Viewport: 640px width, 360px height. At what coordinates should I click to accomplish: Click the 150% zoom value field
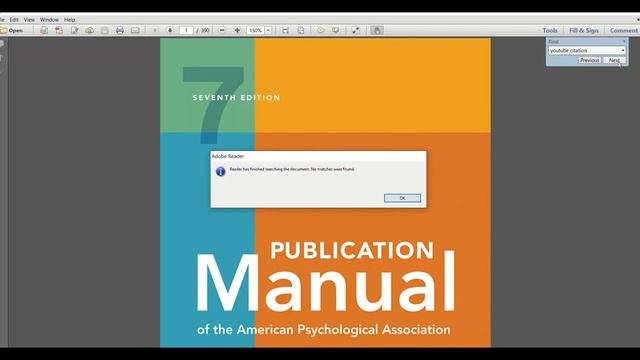tap(256, 31)
